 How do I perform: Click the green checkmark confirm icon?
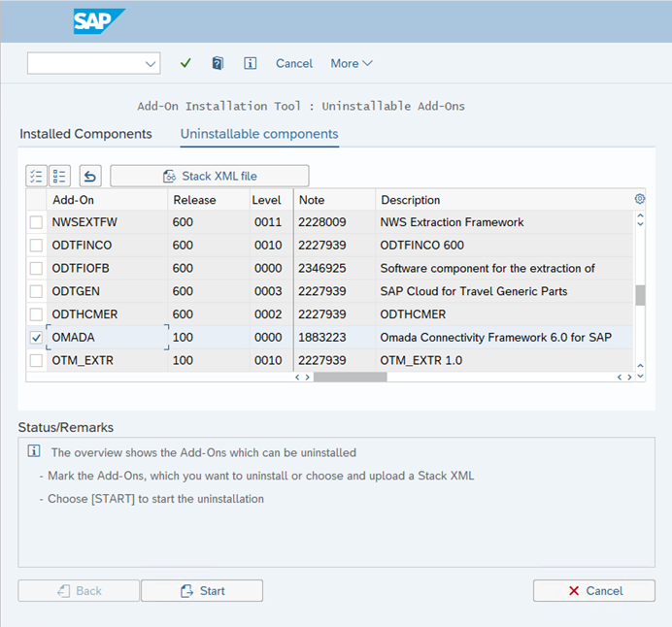(x=185, y=63)
